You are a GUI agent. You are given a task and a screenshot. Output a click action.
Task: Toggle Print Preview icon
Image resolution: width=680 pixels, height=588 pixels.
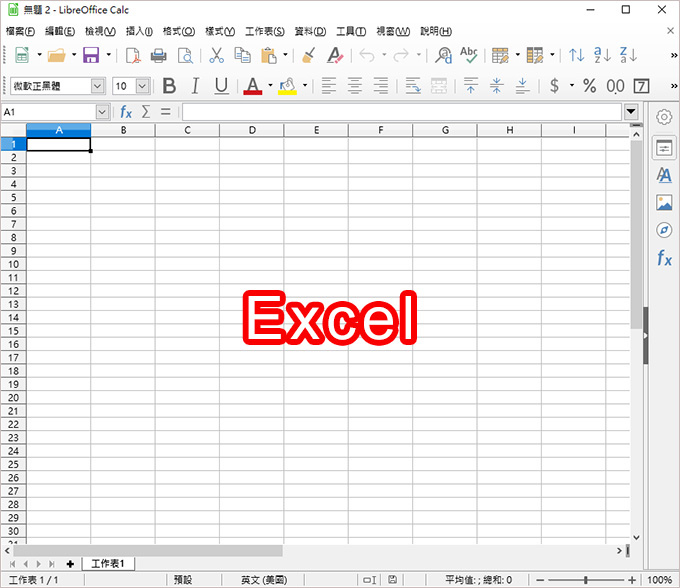point(185,56)
